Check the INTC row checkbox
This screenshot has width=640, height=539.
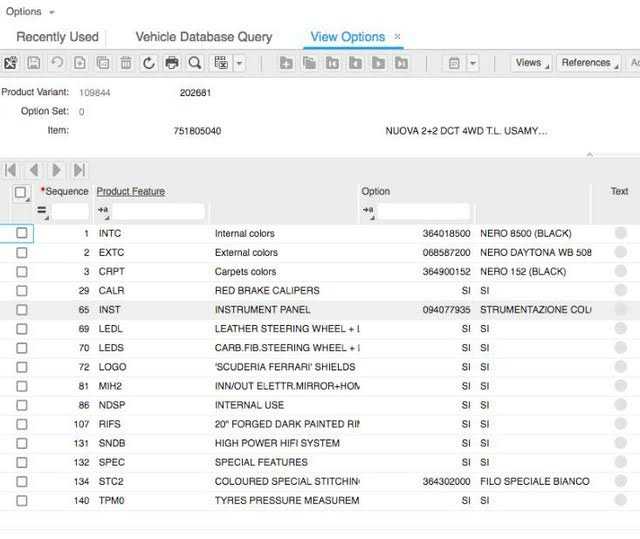[x=22, y=233]
